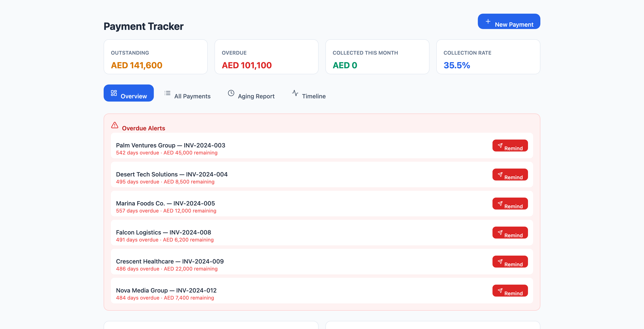Select the Overview grid icon
The height and width of the screenshot is (329, 644).
114,93
